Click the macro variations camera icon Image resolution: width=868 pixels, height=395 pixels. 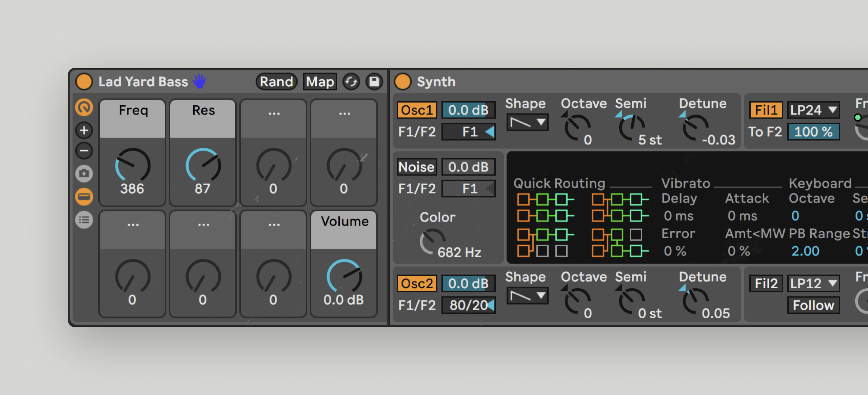84,174
